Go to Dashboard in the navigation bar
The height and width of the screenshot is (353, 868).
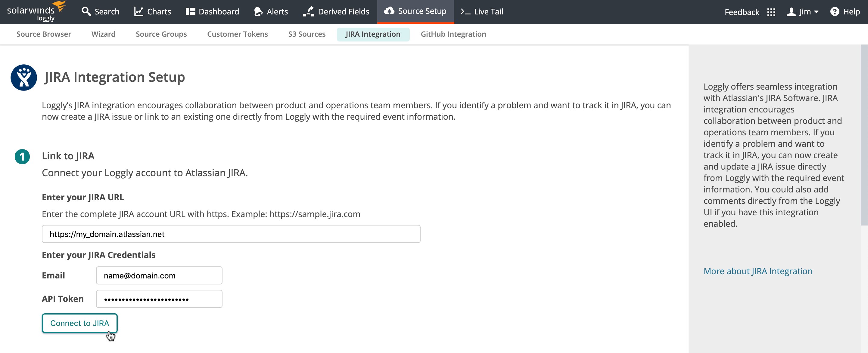212,12
